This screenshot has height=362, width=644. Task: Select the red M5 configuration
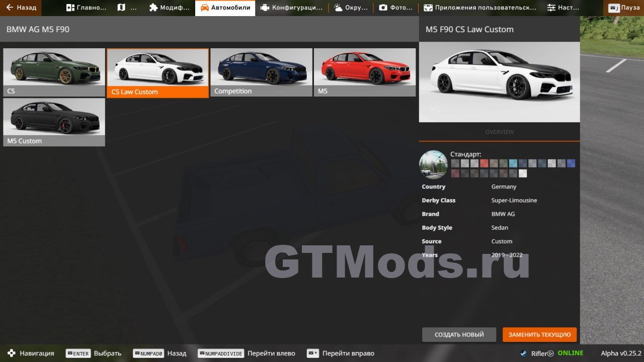365,72
